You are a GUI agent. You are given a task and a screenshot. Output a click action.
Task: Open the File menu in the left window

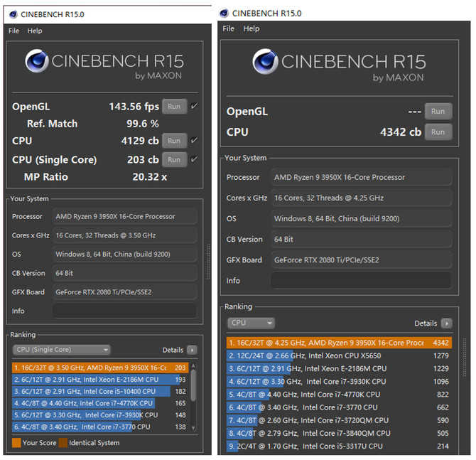pos(14,31)
